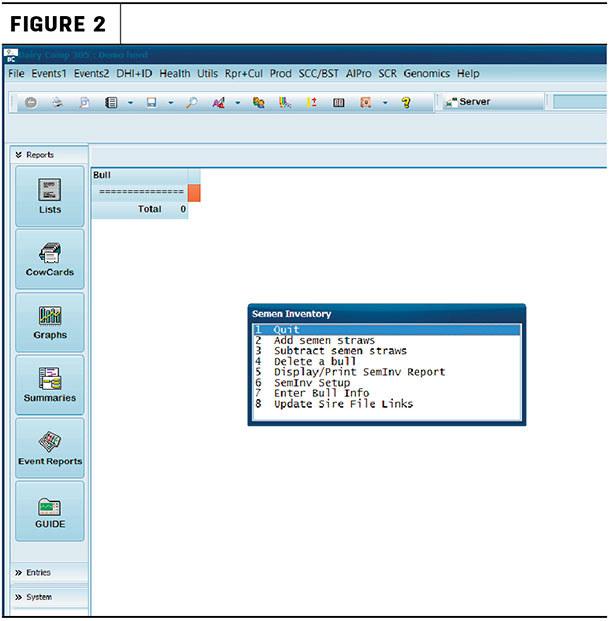The image size is (610, 621).
Task: Click the Semen Inventory dialog title bar
Action: pos(387,314)
